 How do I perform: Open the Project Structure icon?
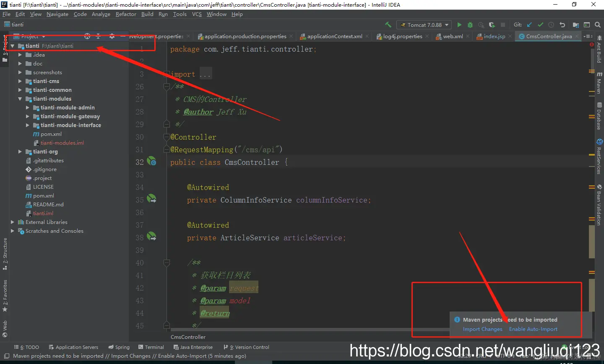pos(576,25)
